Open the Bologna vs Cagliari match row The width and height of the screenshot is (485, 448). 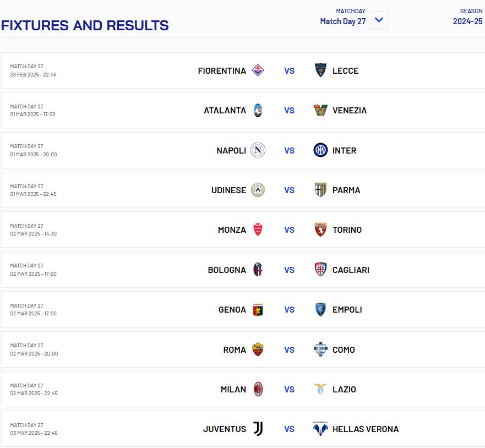point(243,270)
